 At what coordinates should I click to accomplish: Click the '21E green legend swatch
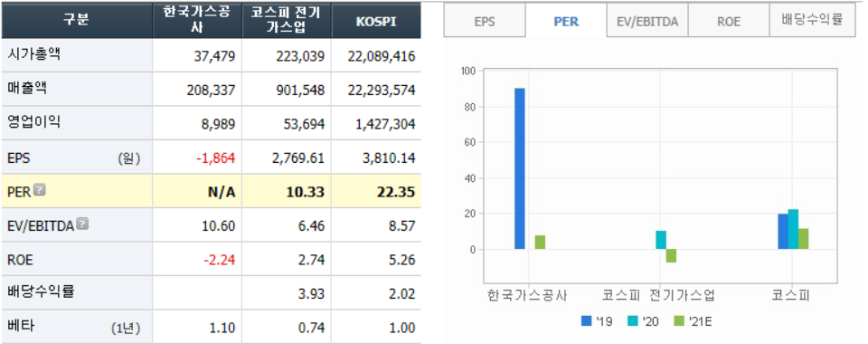pos(680,320)
